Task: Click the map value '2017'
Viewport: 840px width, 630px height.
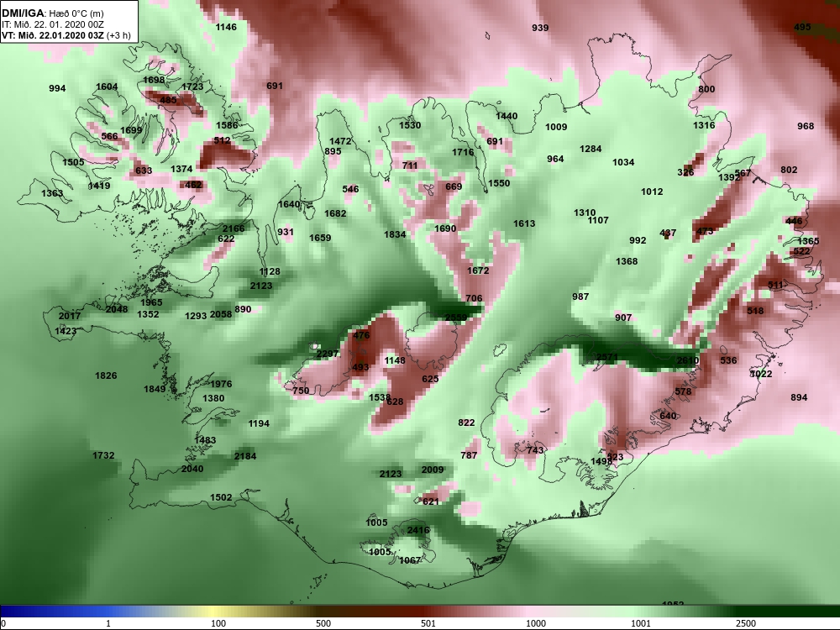Action: coord(70,316)
